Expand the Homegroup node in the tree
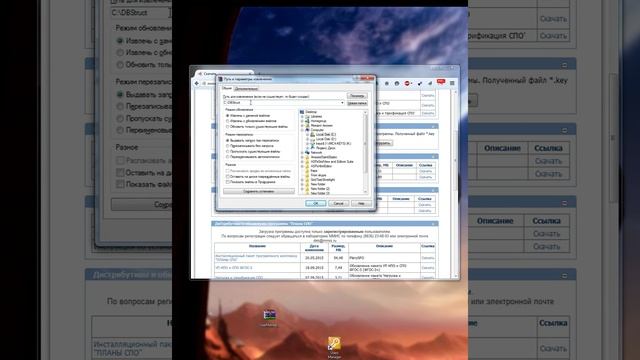The height and width of the screenshot is (360, 640). coord(302,121)
